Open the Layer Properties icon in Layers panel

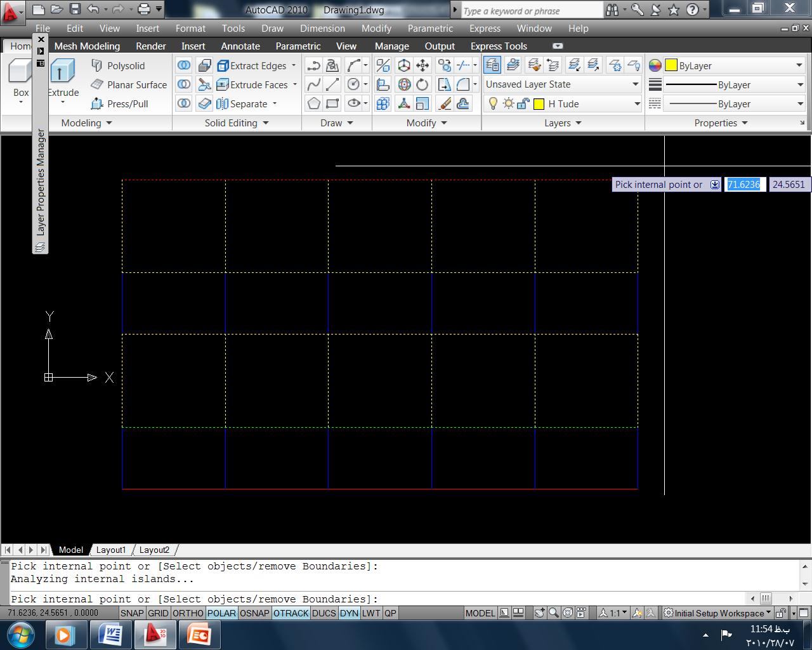point(492,65)
